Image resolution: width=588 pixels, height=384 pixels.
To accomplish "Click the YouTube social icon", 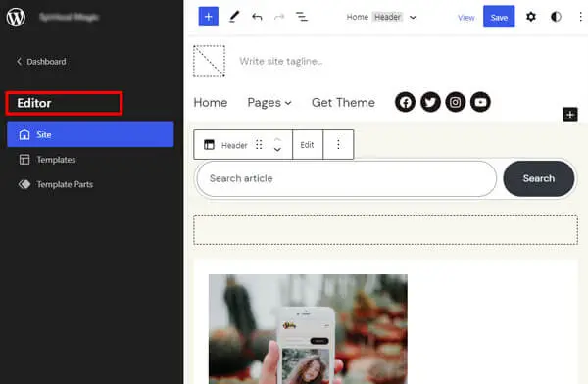I will (x=480, y=102).
